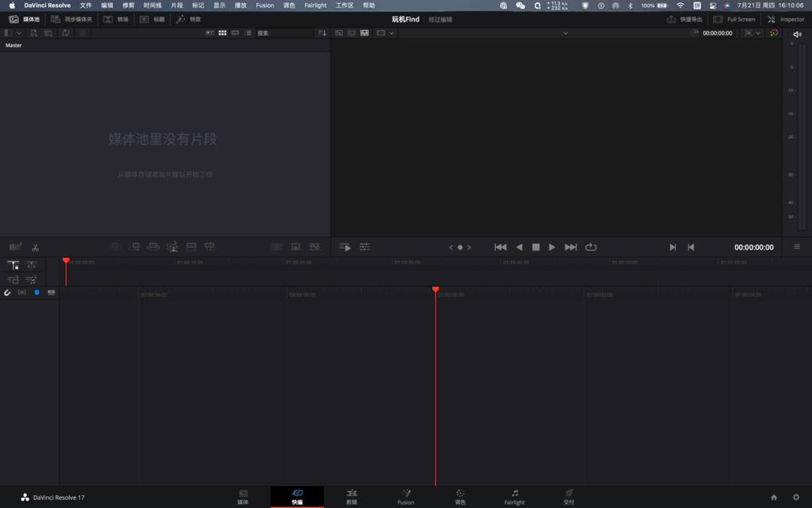Select source tape viewer mode
Viewport: 812px width, 508px height.
coord(352,32)
